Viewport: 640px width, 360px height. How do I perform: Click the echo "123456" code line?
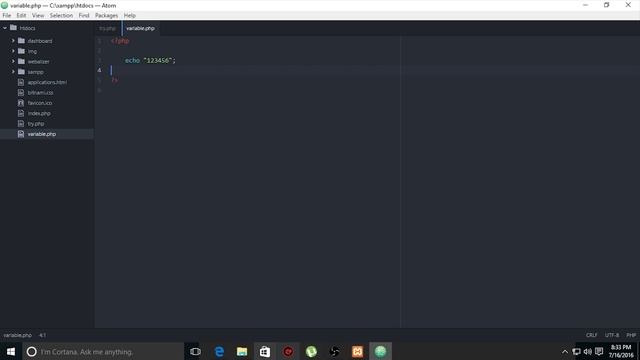(x=150, y=60)
